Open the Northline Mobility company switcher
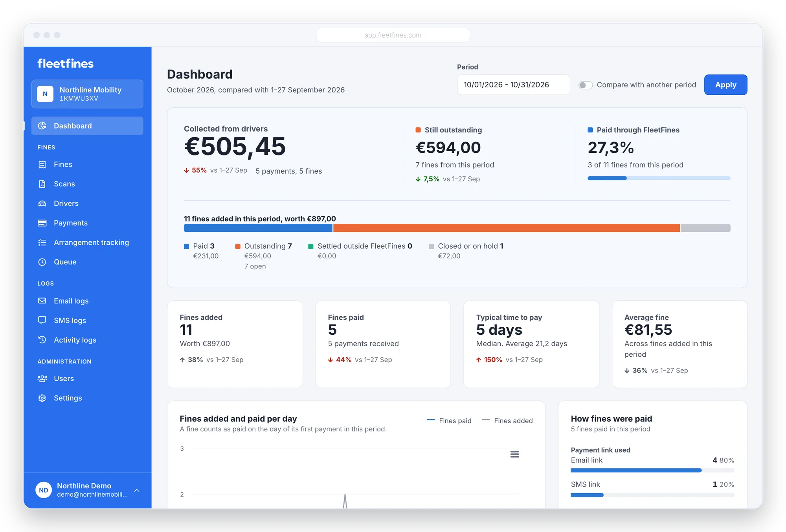This screenshot has width=786, height=532. click(x=87, y=94)
